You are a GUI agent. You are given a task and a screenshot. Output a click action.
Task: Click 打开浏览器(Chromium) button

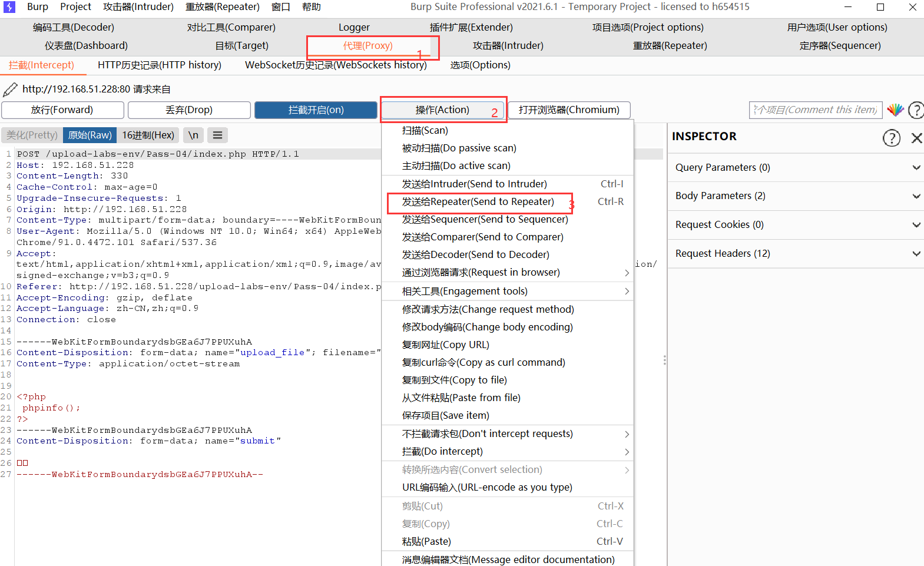tap(569, 110)
